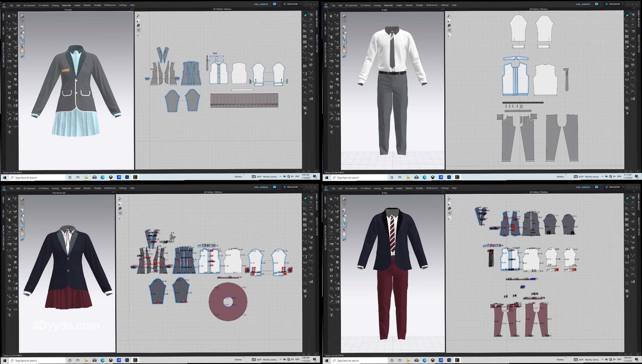
Task: Open the Sewing menu in the 3-4.zprj window
Action: click(55, 5)
